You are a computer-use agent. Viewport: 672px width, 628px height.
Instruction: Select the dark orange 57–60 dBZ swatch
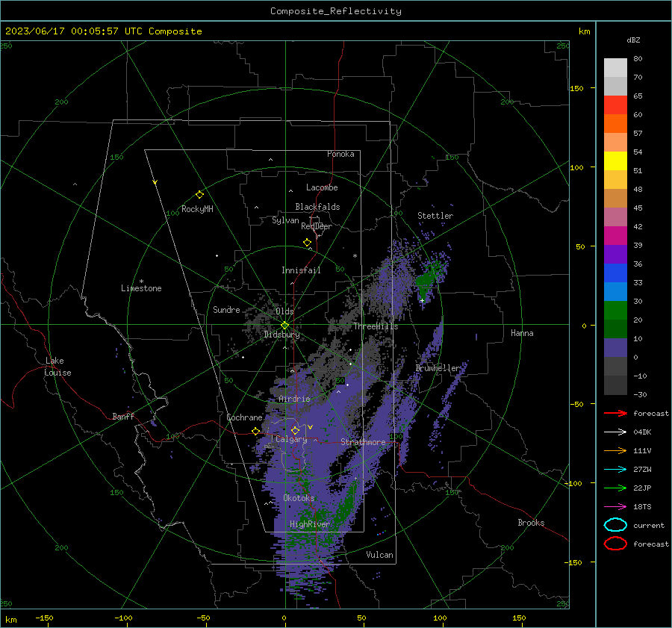[615, 124]
